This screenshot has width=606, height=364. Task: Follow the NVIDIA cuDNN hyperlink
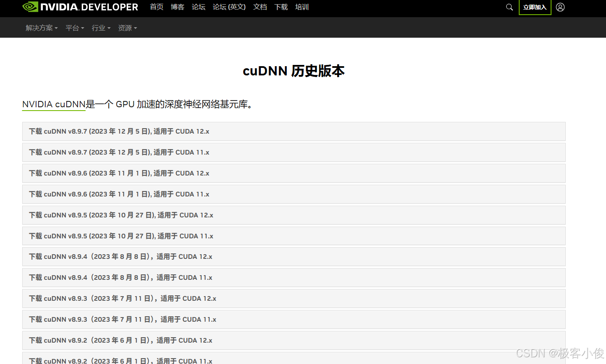click(x=54, y=104)
